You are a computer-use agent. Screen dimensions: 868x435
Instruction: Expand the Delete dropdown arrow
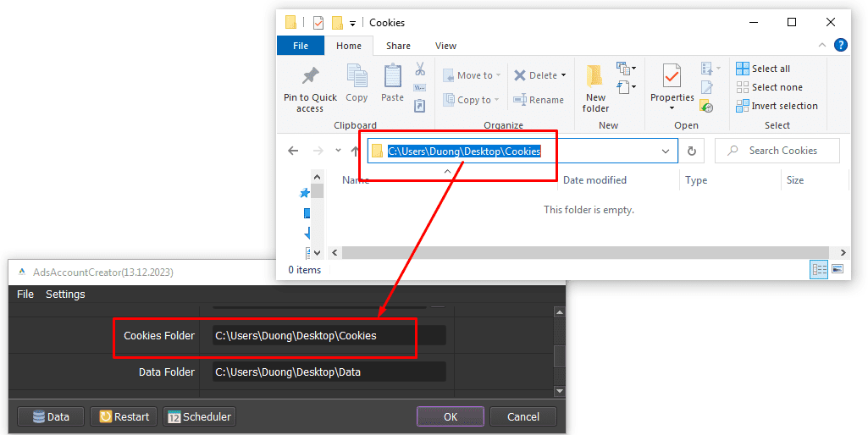click(x=563, y=75)
